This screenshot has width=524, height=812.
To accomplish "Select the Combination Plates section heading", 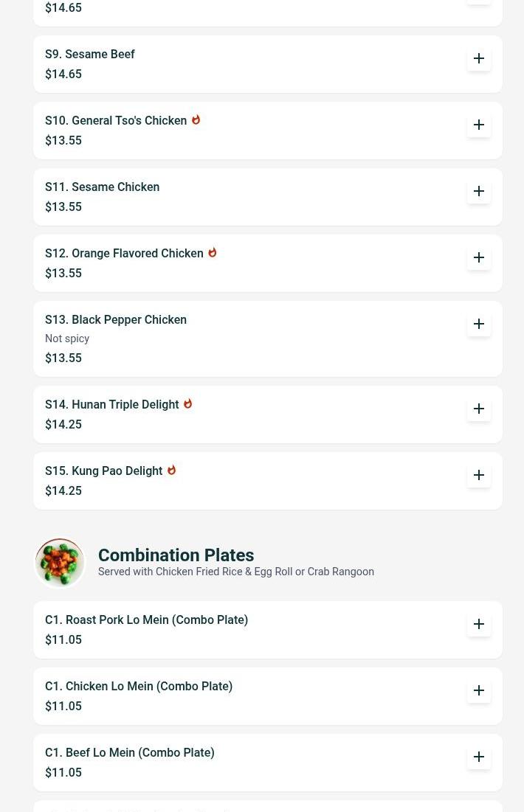I will [176, 555].
